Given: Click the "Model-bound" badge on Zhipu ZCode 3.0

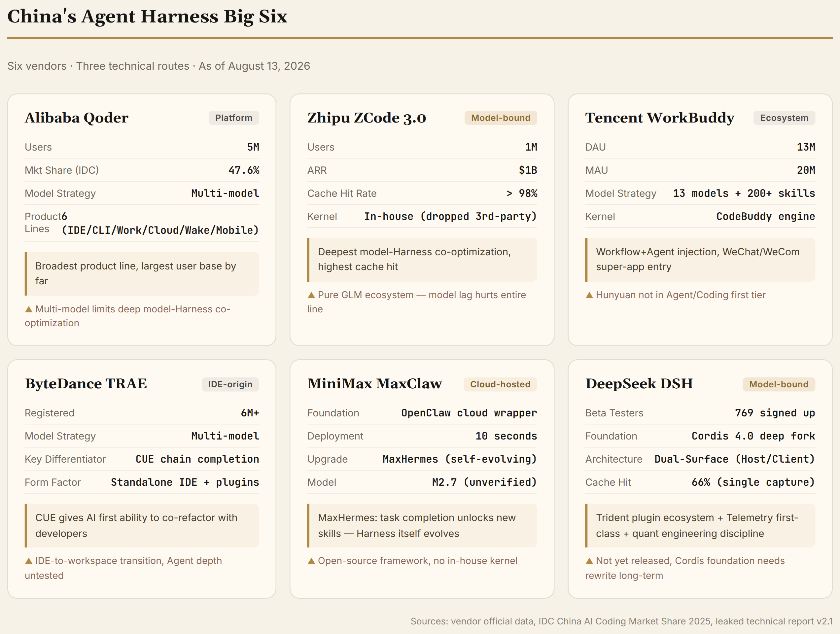Looking at the screenshot, I should click(x=501, y=118).
